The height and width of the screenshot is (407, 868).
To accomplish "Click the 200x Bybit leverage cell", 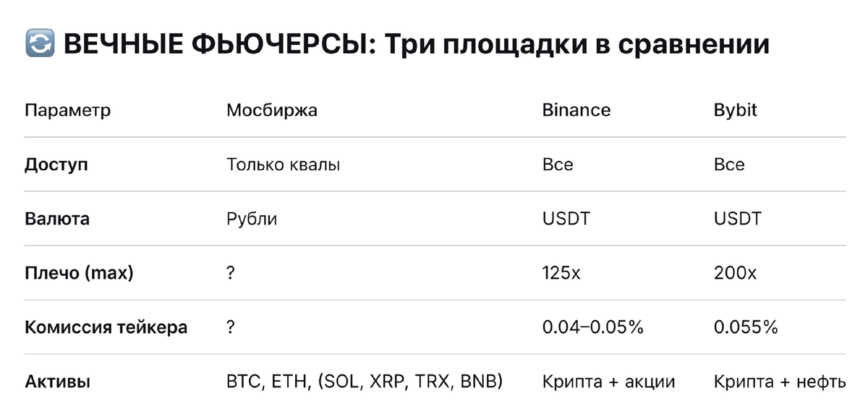I will [735, 273].
